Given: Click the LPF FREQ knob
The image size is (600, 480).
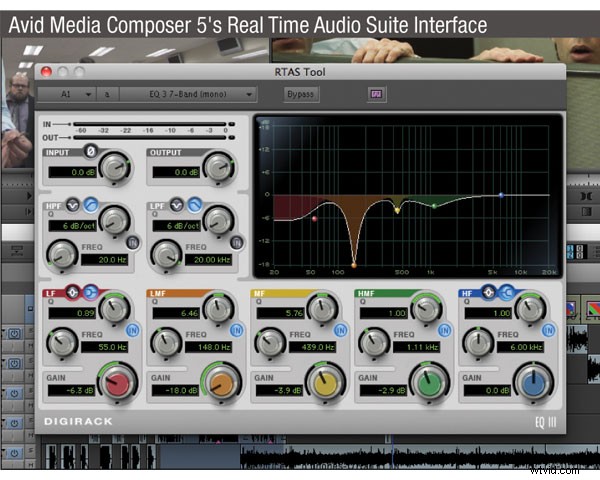Looking at the screenshot, I should (x=166, y=255).
